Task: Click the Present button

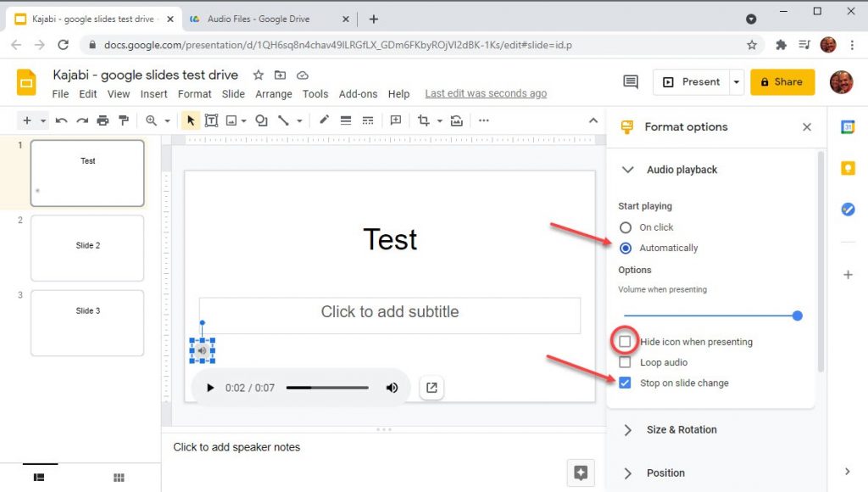Action: 691,82
